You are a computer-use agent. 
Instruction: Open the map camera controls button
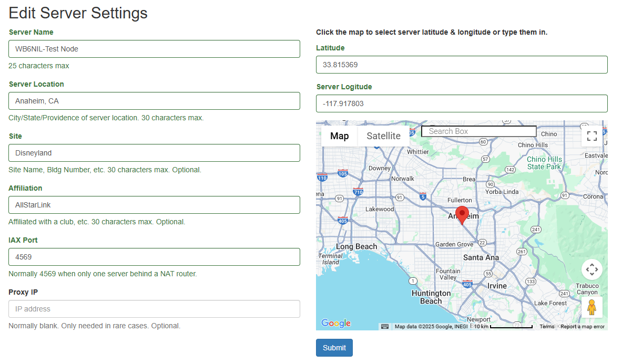tap(592, 269)
